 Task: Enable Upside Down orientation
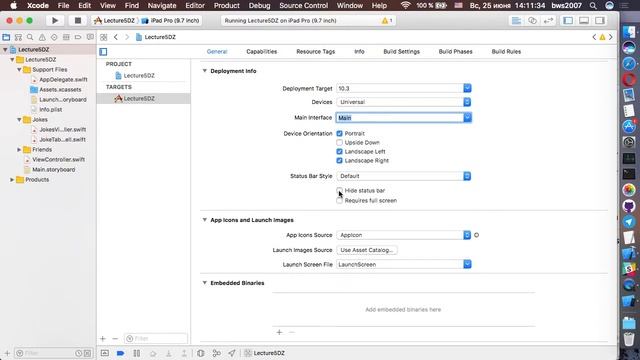click(x=340, y=142)
